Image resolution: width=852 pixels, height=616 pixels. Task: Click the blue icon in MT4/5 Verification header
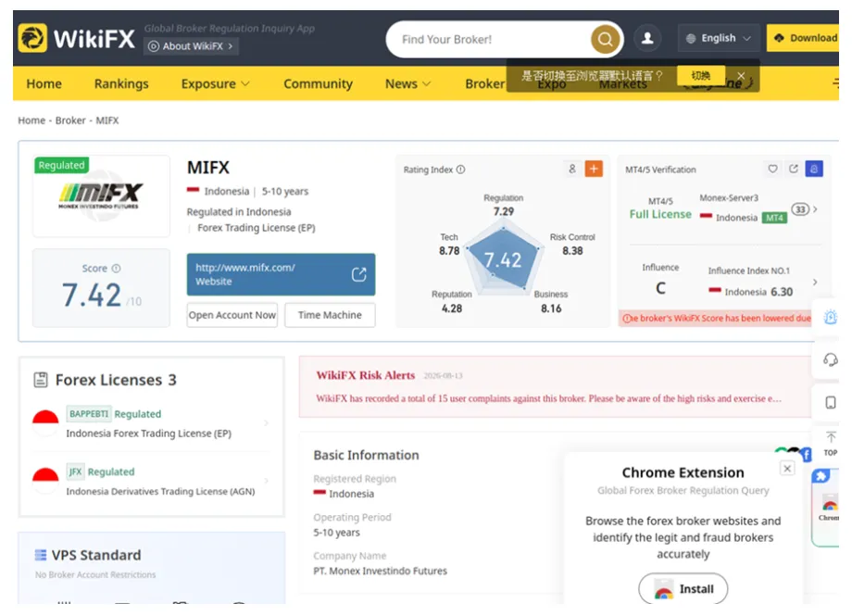[814, 170]
